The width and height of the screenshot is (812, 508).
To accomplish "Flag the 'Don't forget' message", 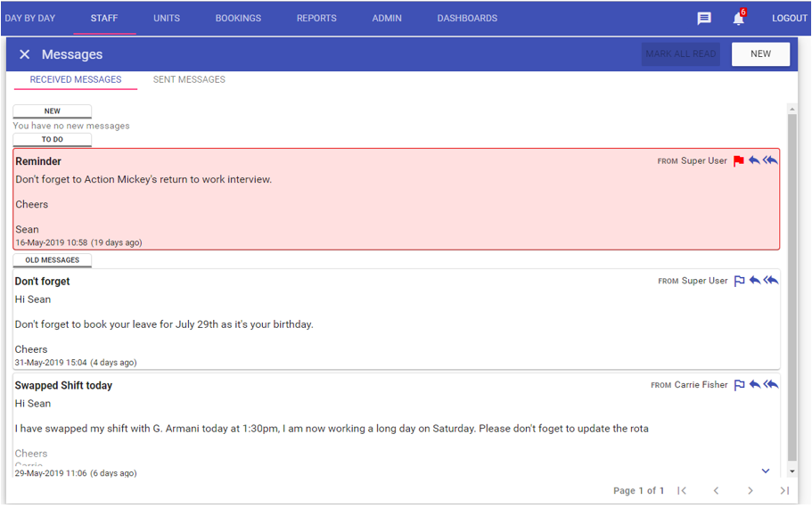I will pos(739,281).
